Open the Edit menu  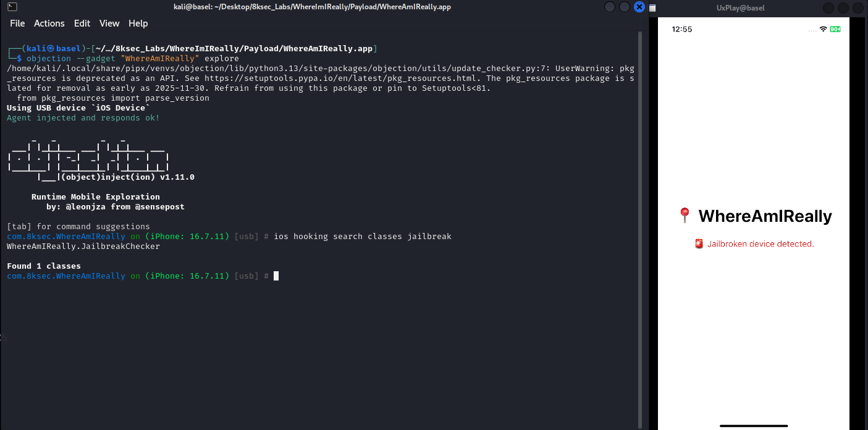pos(82,23)
